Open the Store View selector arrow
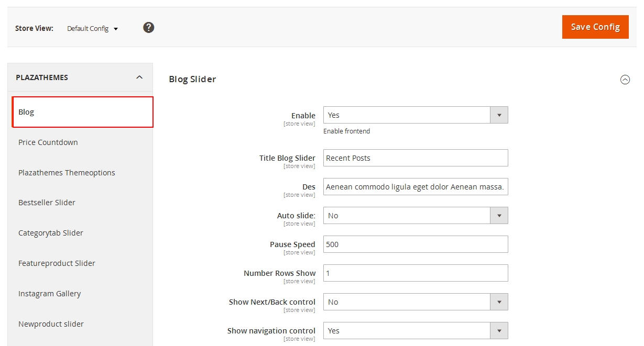 point(115,29)
